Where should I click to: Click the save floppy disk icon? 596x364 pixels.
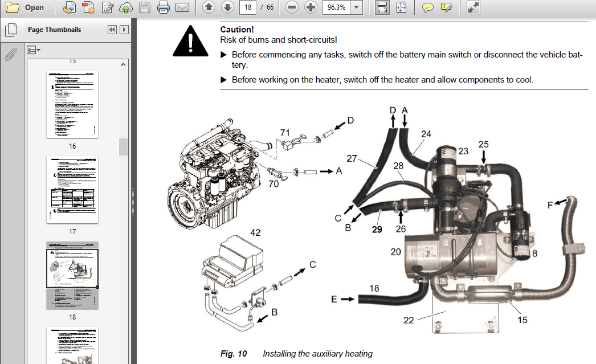pos(144,7)
